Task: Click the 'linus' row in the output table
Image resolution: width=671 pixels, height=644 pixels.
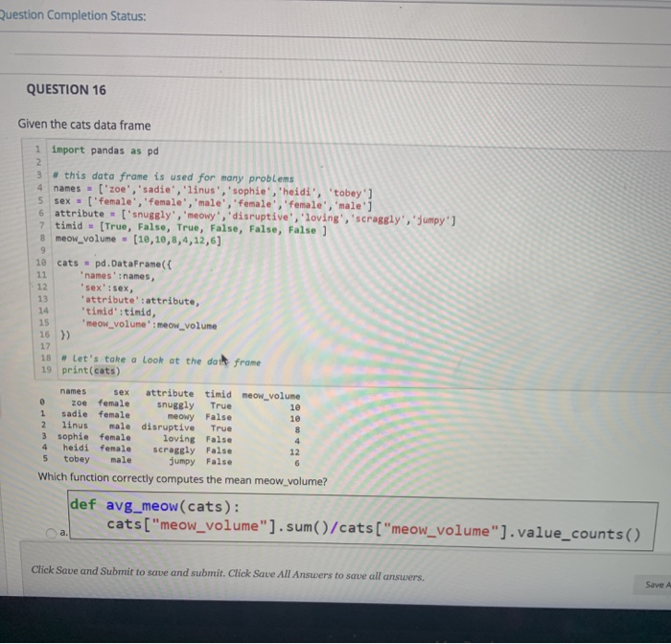Action: (x=171, y=426)
